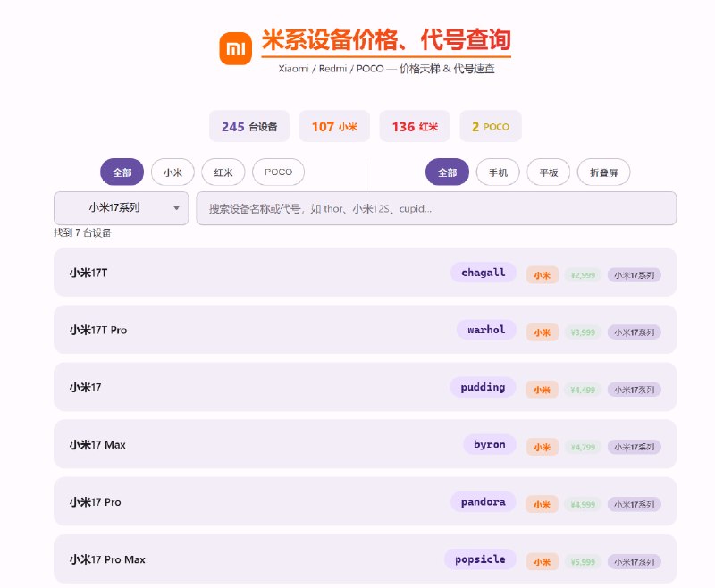The height and width of the screenshot is (588, 715).
Task: Click the popsicle codename badge
Action: [480, 559]
